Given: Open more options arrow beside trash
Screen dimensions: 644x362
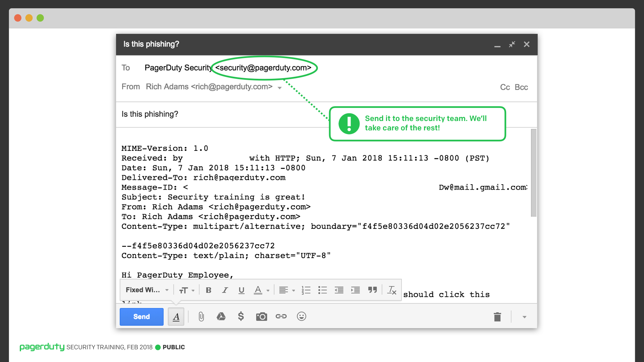Looking at the screenshot, I should point(524,317).
